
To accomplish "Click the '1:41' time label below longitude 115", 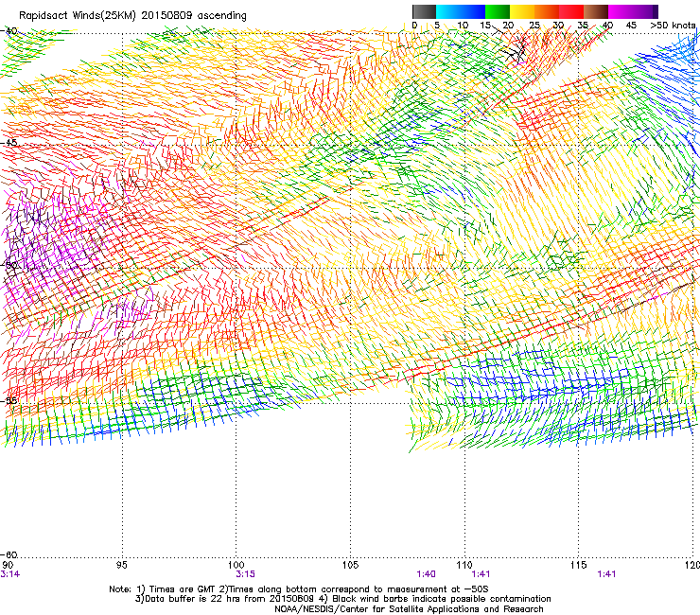I will pyautogui.click(x=606, y=574).
